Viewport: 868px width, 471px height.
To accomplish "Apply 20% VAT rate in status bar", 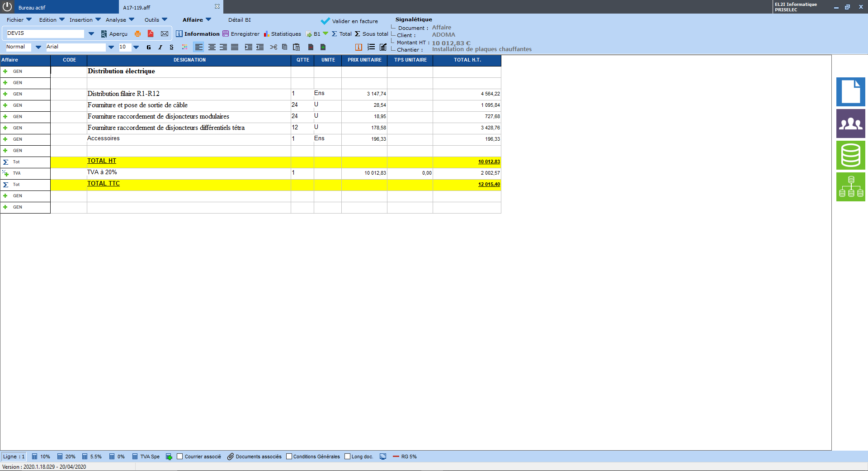I will click(66, 457).
